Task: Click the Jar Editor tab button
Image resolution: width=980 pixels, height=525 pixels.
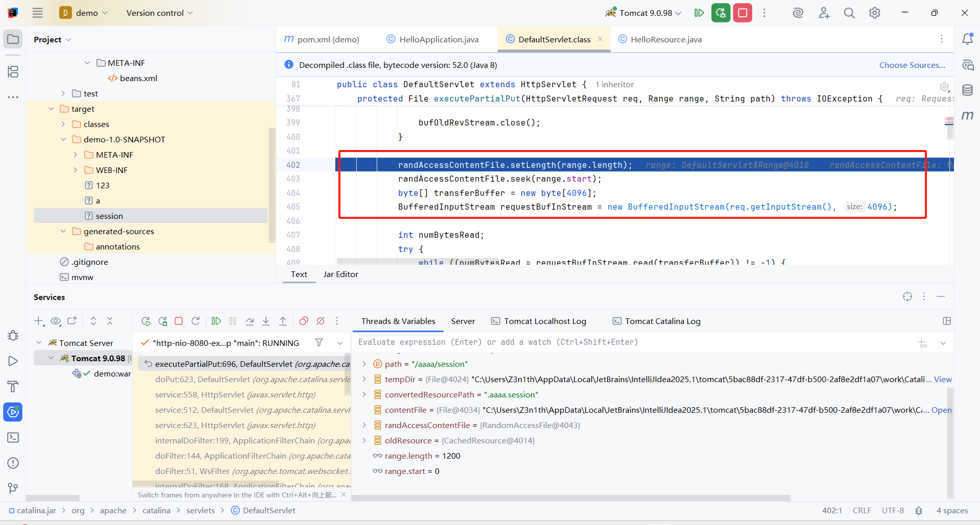Action: pos(340,274)
